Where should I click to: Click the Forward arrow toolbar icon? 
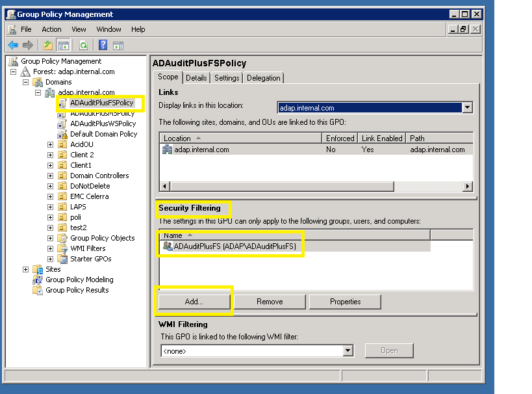pos(27,45)
